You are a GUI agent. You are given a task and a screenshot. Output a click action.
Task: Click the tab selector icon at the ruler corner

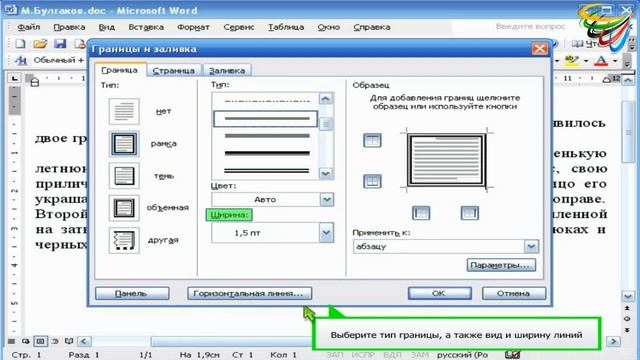pyautogui.click(x=15, y=78)
